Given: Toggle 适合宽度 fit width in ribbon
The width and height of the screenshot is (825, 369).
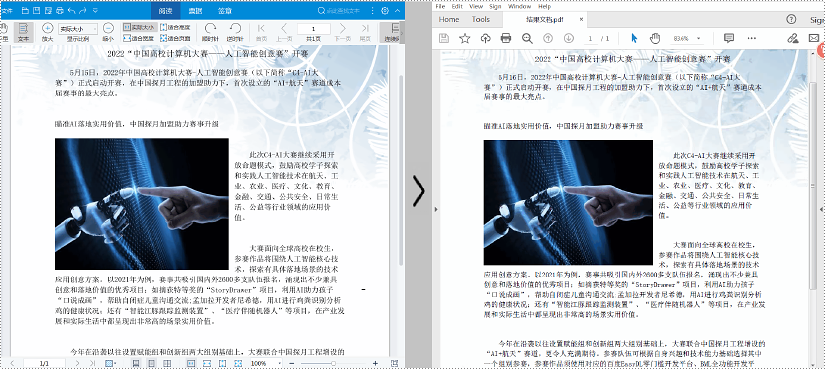Looking at the screenshot, I should (139, 38).
